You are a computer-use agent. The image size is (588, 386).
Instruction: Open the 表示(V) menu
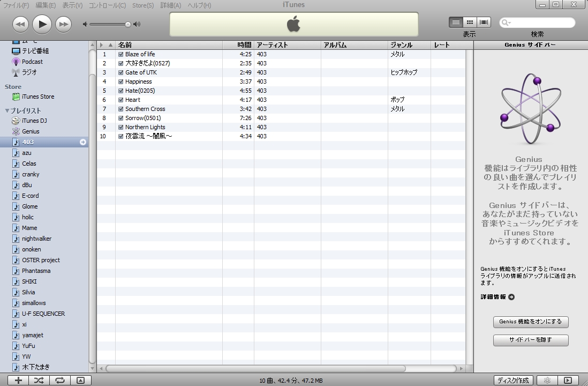pyautogui.click(x=72, y=5)
